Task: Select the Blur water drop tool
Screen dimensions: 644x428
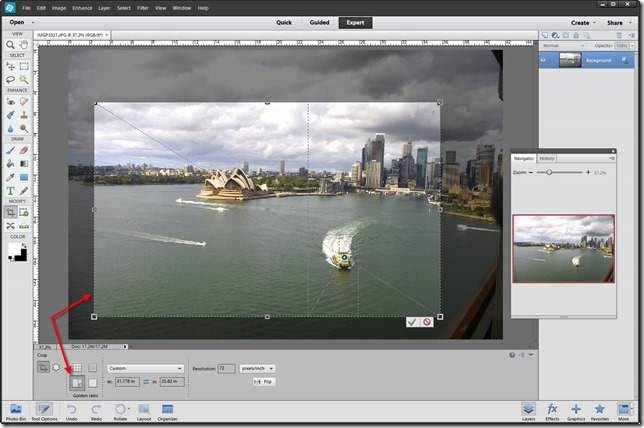Action: click(10, 129)
